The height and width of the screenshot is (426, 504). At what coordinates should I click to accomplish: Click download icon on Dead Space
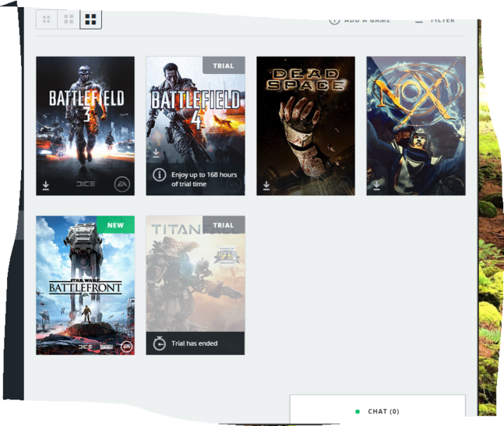[266, 185]
